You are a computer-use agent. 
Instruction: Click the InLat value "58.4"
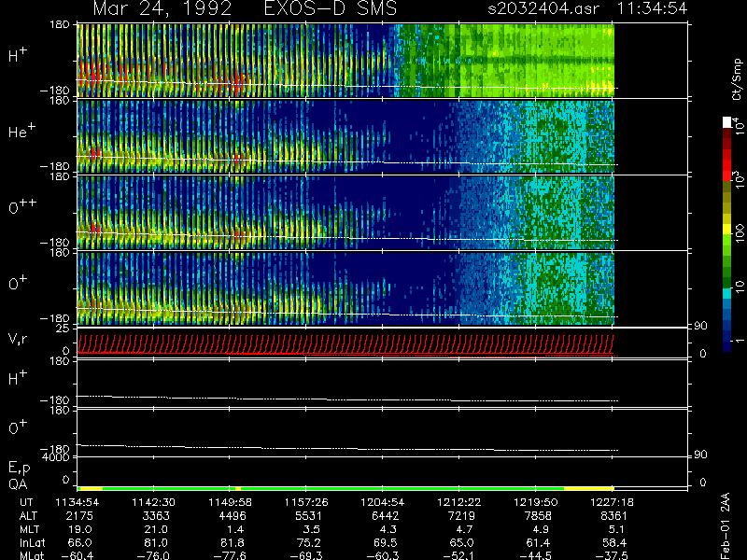(x=614, y=542)
